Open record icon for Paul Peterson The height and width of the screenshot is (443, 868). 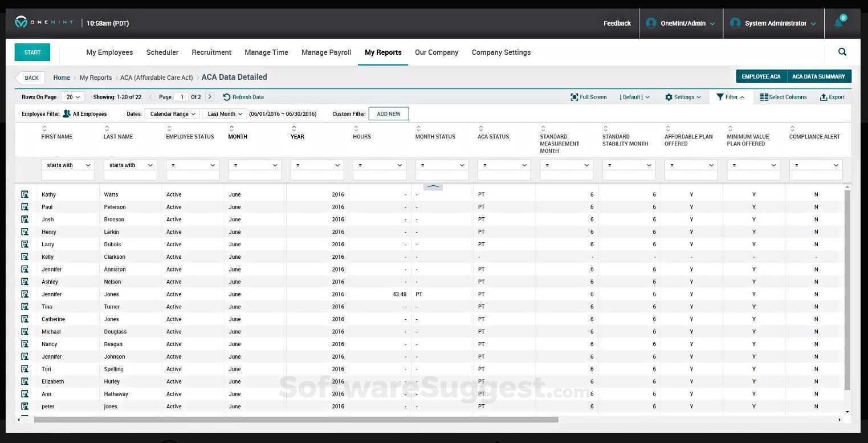pyautogui.click(x=25, y=207)
